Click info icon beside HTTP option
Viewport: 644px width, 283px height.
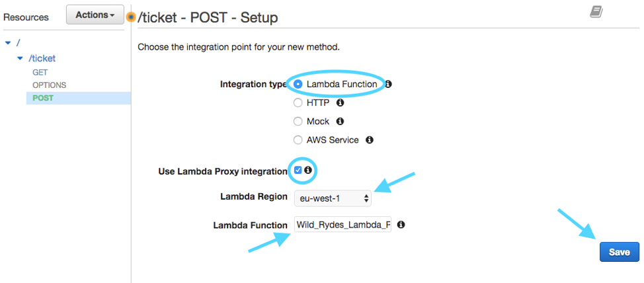[x=340, y=102]
